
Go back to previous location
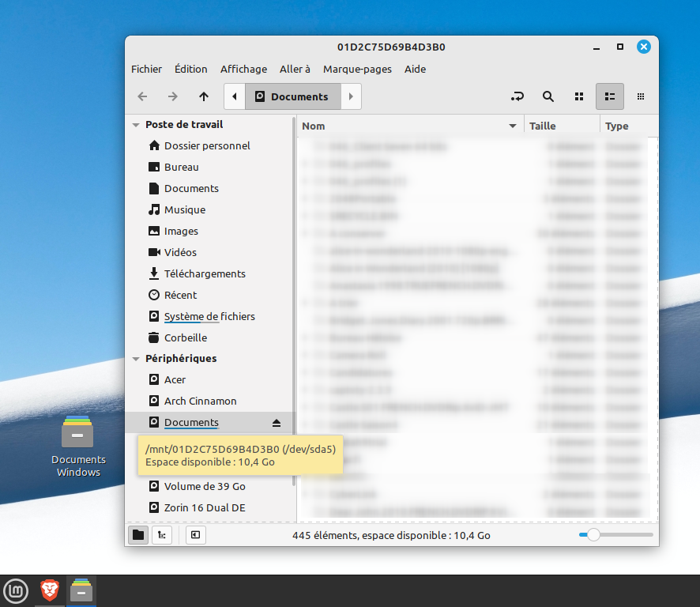tap(142, 96)
